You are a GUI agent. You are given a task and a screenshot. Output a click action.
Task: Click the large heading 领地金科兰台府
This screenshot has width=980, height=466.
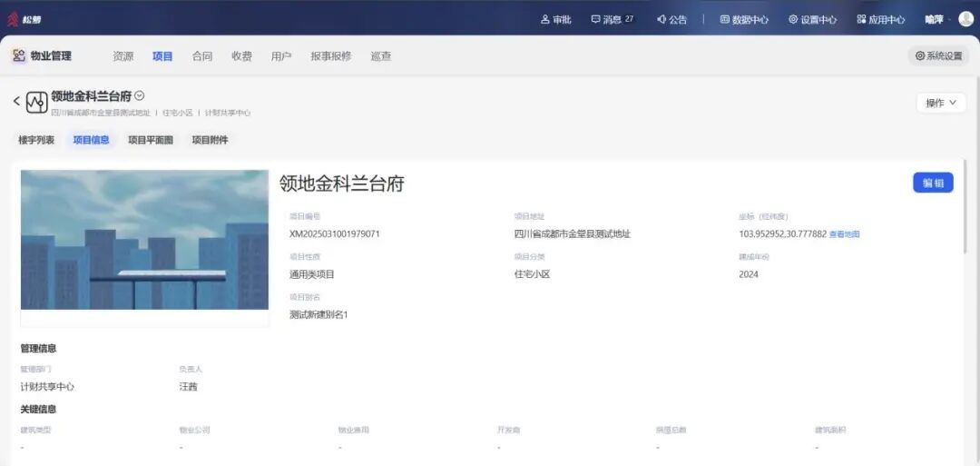pyautogui.click(x=342, y=183)
